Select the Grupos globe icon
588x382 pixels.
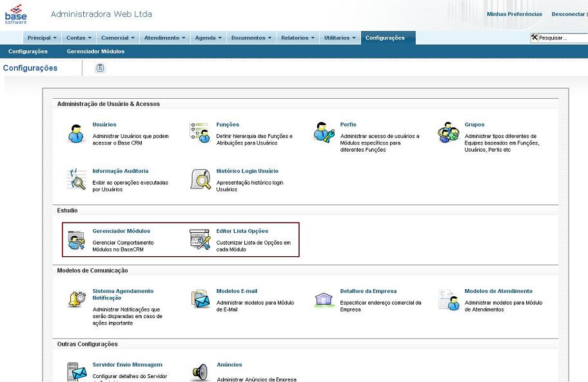pos(448,132)
